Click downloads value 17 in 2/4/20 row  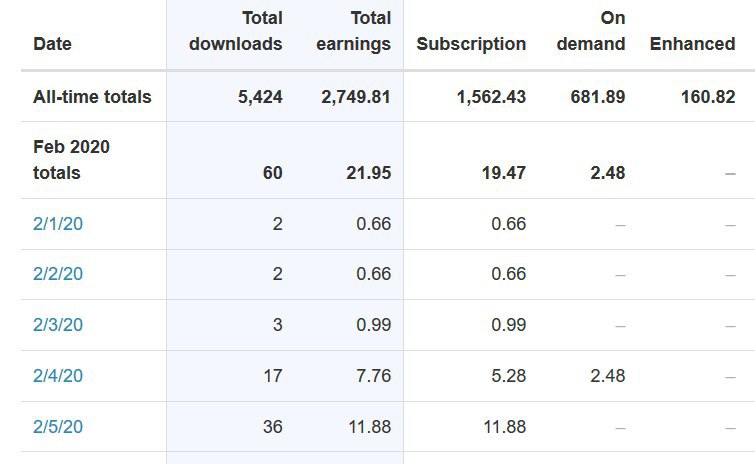[x=273, y=376]
